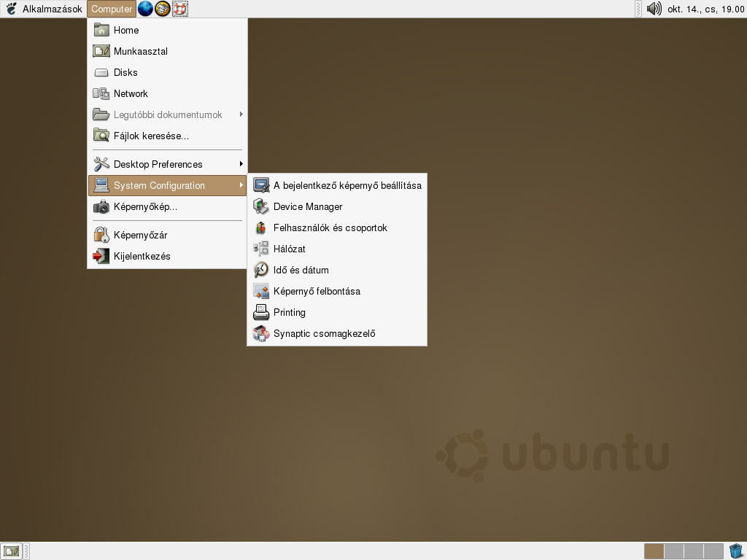Log out via Kijelentkezés
This screenshot has height=560, width=747.
(x=167, y=256)
